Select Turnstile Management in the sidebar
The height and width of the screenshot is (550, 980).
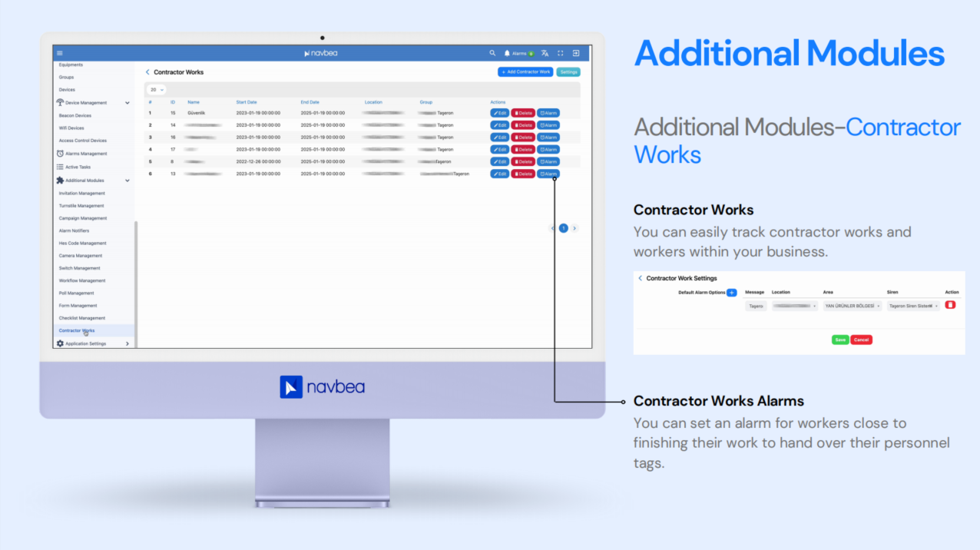(x=81, y=206)
